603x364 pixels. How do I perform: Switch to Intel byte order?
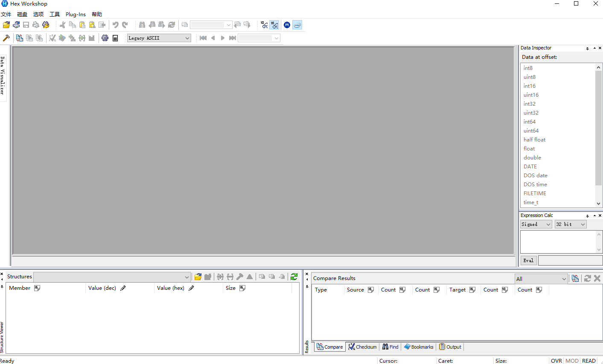pos(297,25)
